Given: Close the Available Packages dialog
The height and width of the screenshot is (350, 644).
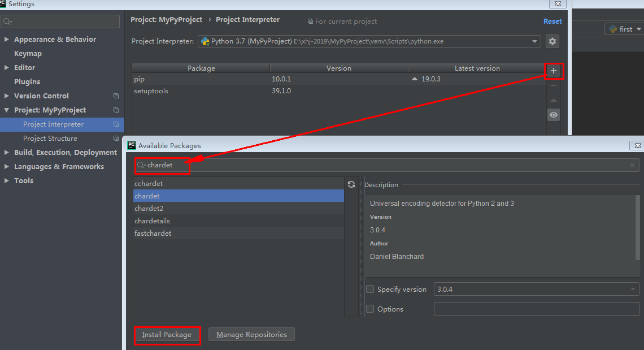Looking at the screenshot, I should click(x=637, y=145).
